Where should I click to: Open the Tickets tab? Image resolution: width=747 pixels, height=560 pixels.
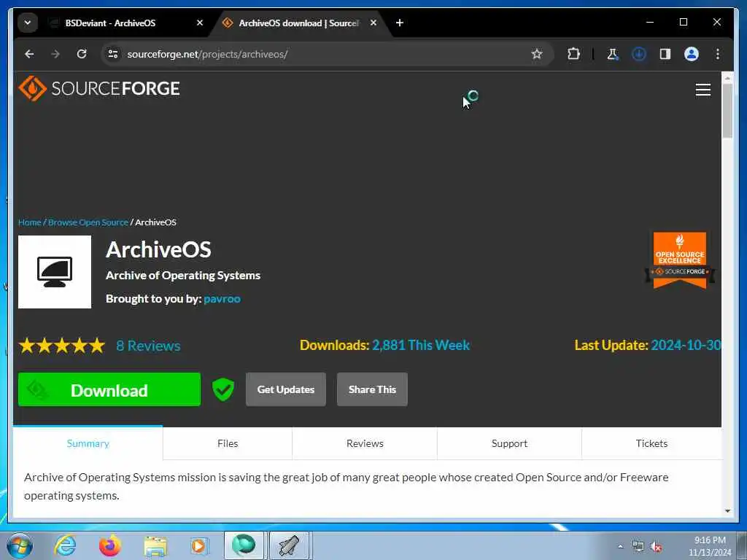click(651, 443)
